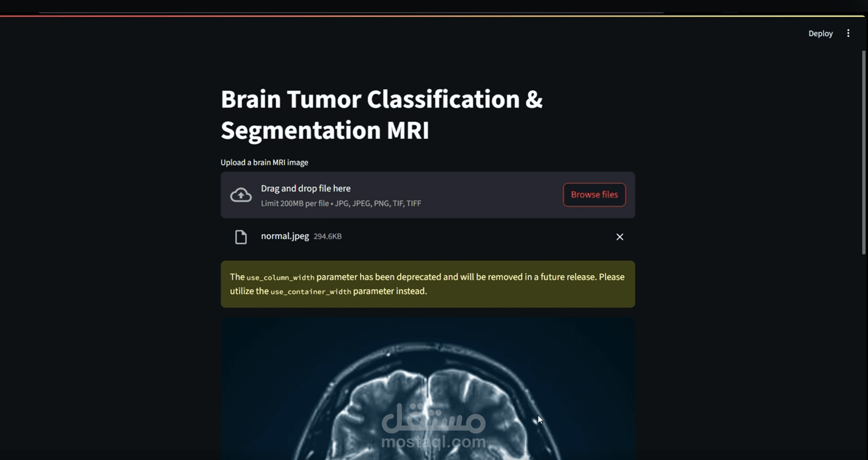
Task: Click the 'Upload a brain MRI image' label
Action: point(264,162)
